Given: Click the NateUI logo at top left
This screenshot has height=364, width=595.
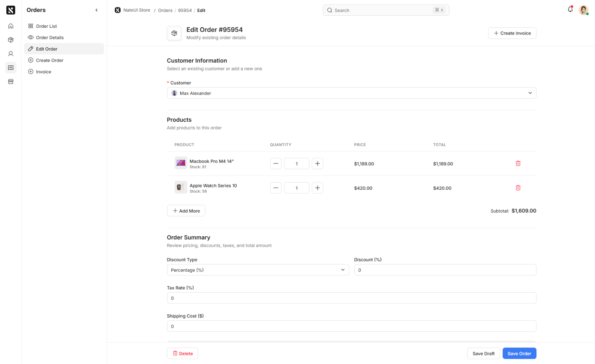Looking at the screenshot, I should pyautogui.click(x=11, y=10).
